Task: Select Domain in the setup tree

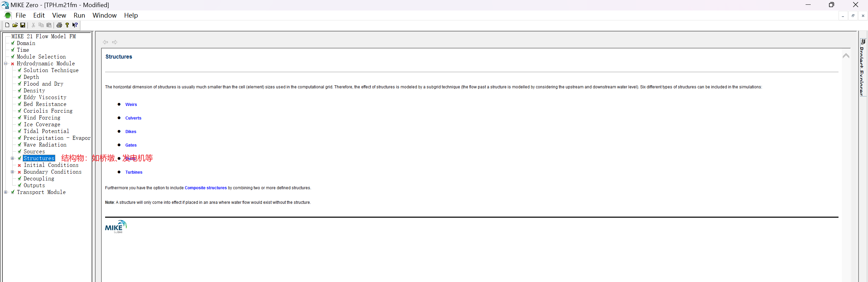Action: [26, 43]
